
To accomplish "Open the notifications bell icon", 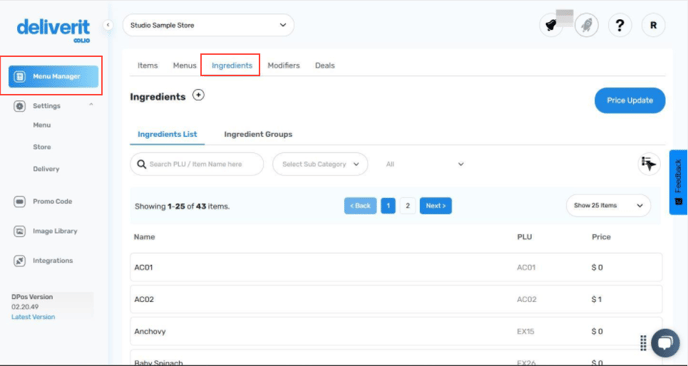I will pos(551,25).
